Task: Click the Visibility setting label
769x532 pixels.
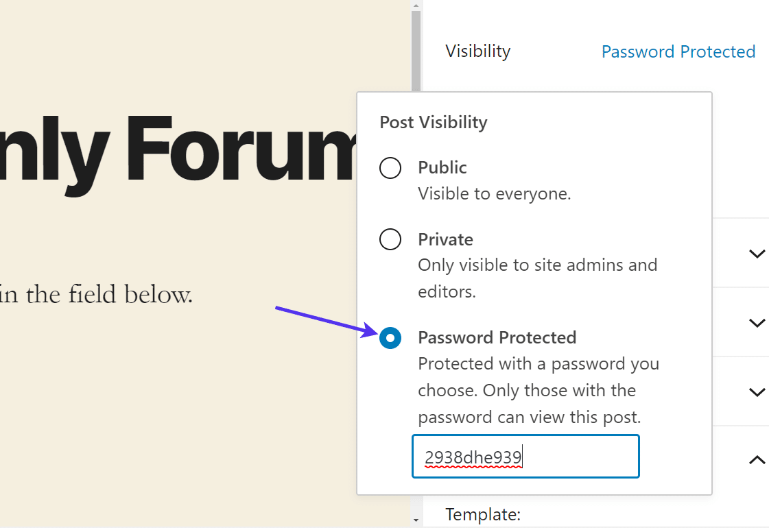Action: tap(477, 51)
